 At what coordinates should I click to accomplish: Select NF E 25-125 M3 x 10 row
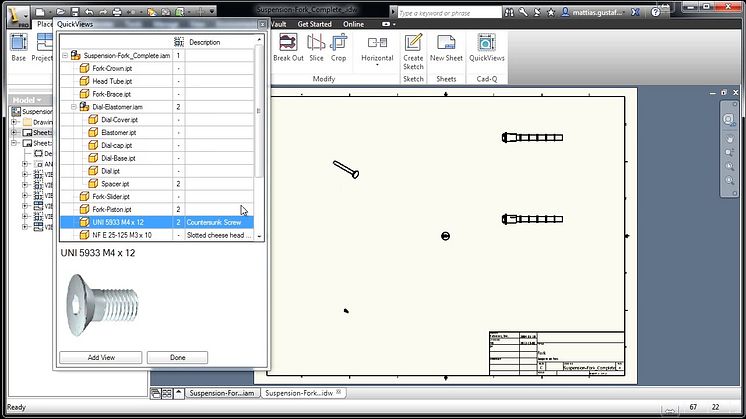[157, 235]
